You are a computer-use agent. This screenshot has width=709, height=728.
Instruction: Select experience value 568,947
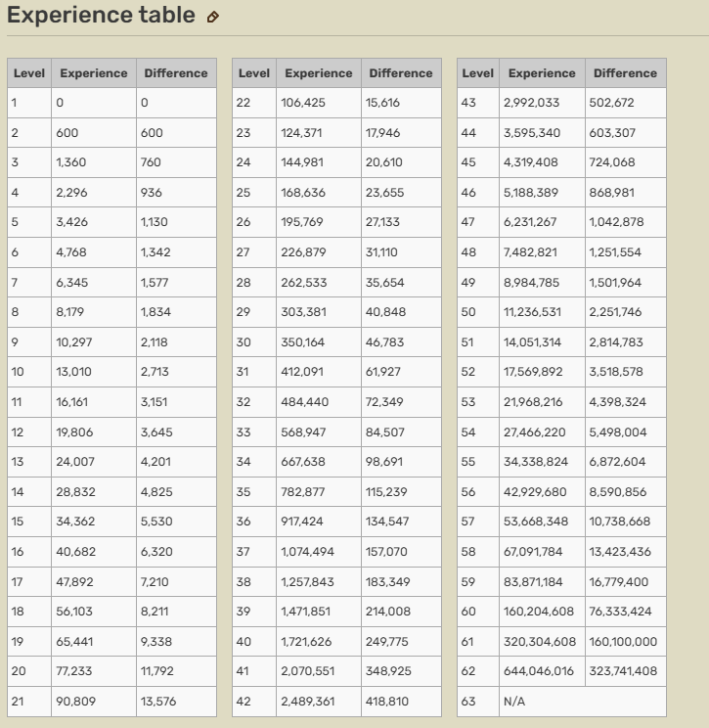tap(303, 432)
